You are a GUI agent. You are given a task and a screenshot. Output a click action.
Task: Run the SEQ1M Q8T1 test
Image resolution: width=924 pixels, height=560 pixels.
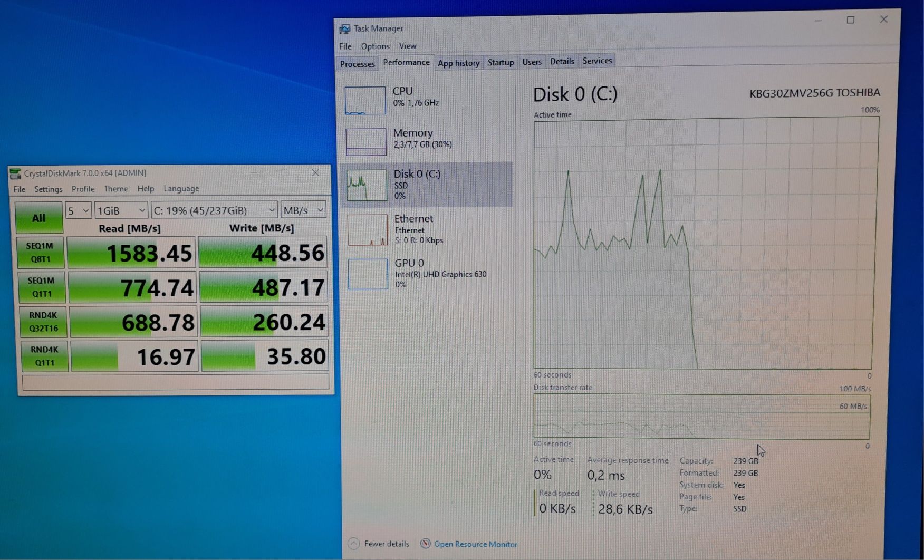40,252
